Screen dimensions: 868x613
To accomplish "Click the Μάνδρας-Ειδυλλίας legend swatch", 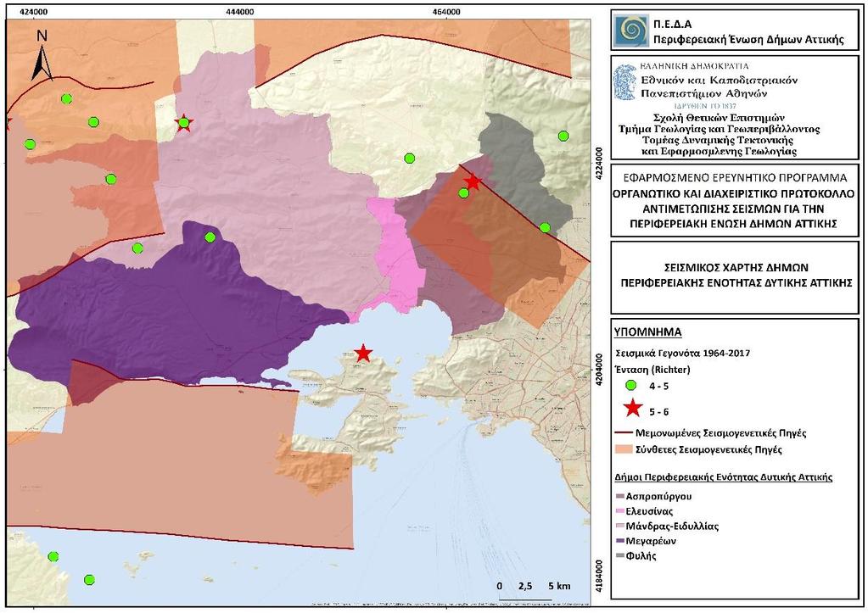I will click(619, 527).
